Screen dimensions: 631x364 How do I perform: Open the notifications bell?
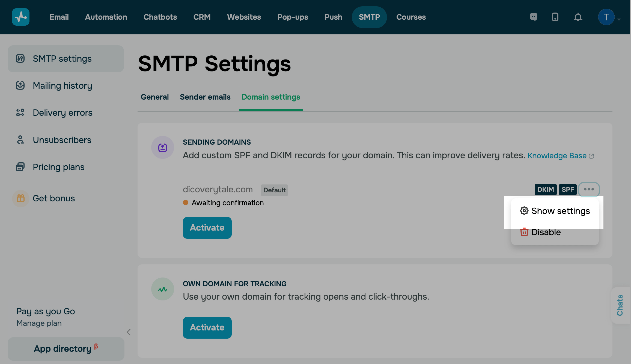(x=578, y=17)
